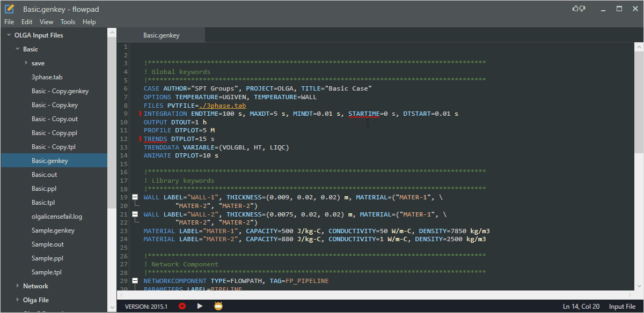Click red error marker beside line 9
The width and height of the screenshot is (644, 313).
141,114
